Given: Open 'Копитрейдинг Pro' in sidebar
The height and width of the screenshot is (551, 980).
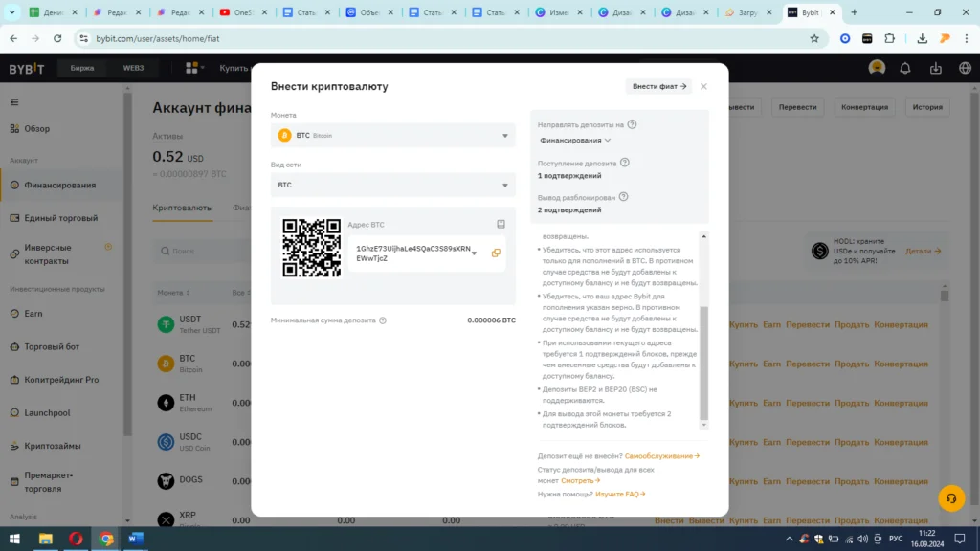Looking at the screenshot, I should [x=62, y=380].
